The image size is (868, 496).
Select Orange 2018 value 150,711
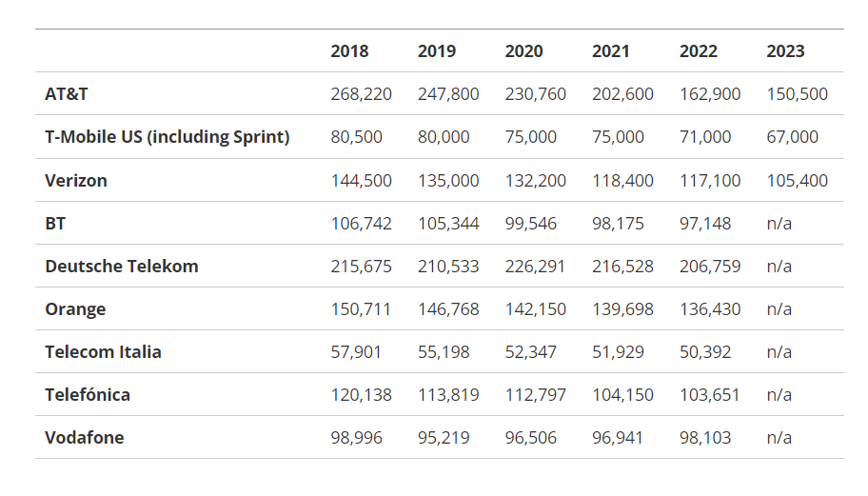(361, 308)
